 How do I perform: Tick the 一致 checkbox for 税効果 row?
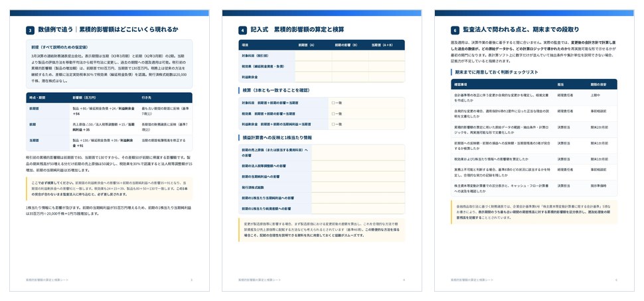tap(333, 113)
